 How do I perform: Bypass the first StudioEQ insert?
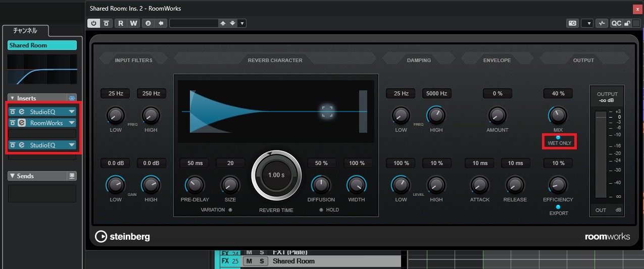(x=13, y=111)
